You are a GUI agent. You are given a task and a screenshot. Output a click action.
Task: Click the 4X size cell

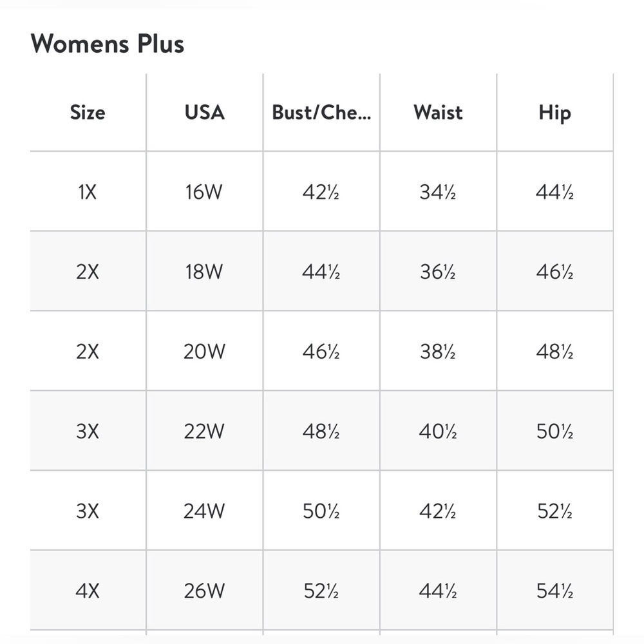pos(88,591)
